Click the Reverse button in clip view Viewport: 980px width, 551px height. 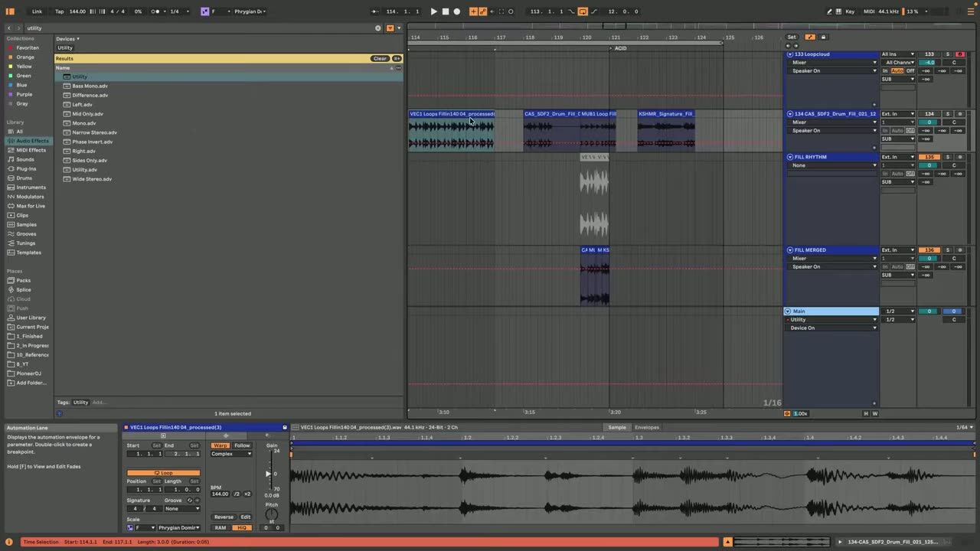click(x=224, y=517)
